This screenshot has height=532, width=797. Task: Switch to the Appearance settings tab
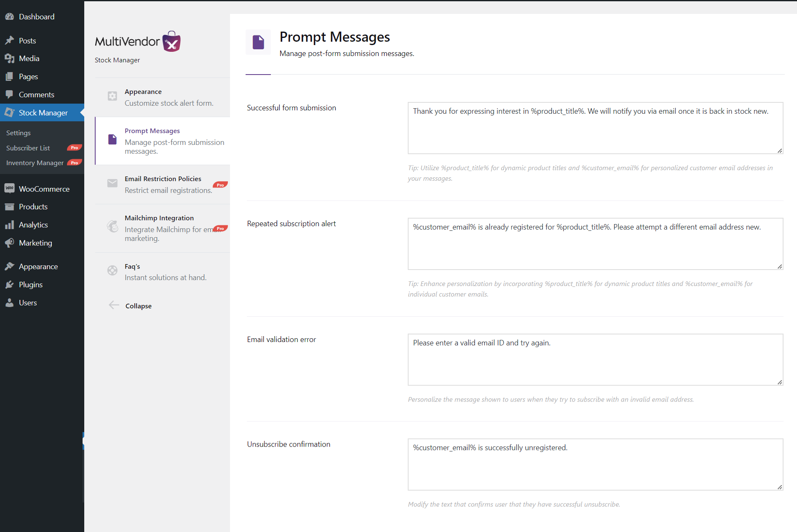point(163,97)
